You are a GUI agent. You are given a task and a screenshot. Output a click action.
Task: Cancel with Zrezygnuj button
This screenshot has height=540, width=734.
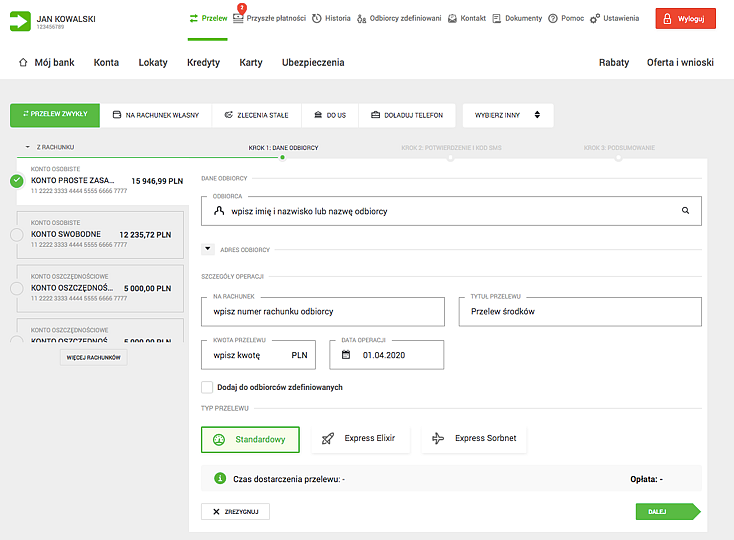235,511
